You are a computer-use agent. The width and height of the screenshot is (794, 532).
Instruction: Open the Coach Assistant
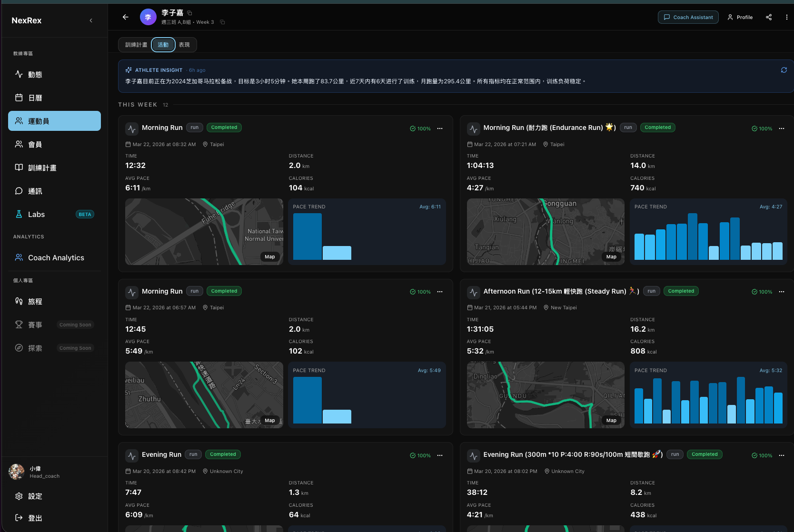[x=688, y=17]
